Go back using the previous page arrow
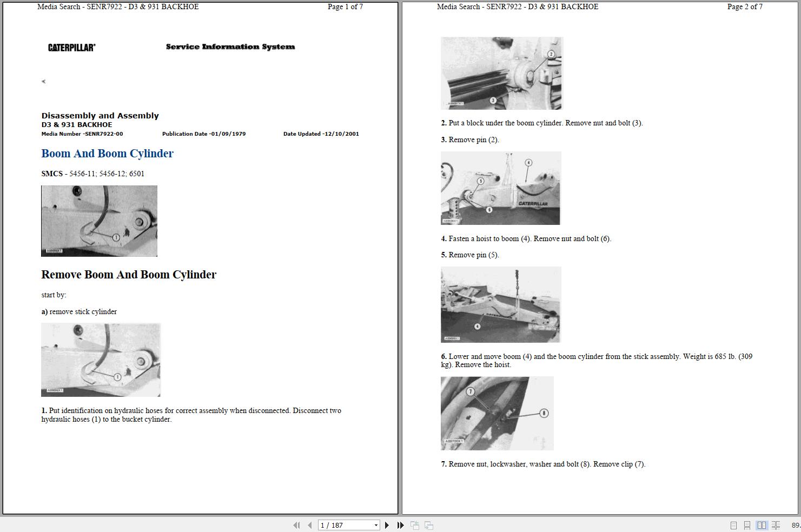The image size is (801, 532). tap(309, 525)
